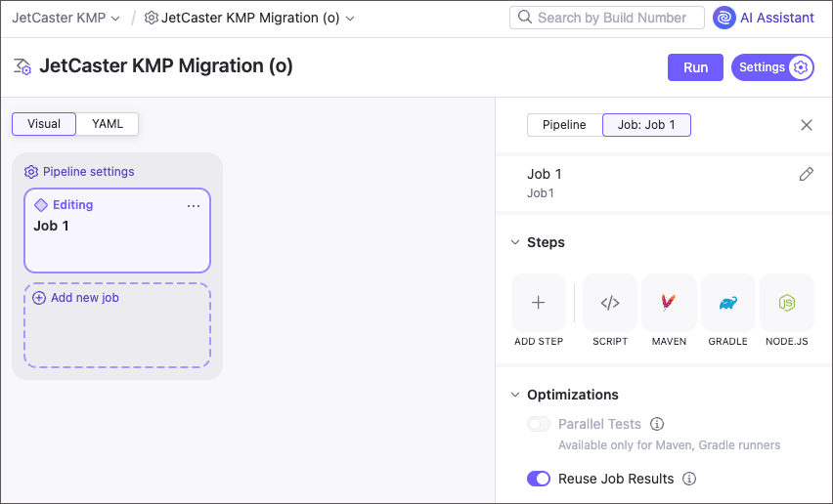This screenshot has width=833, height=504.
Task: Show Parallel Tests info tooltip icon
Action: 657,424
